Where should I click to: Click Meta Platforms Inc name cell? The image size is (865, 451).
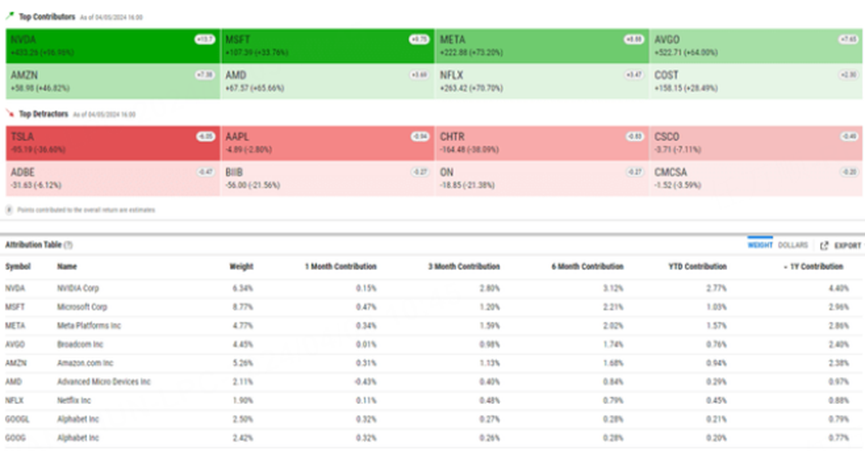point(89,326)
